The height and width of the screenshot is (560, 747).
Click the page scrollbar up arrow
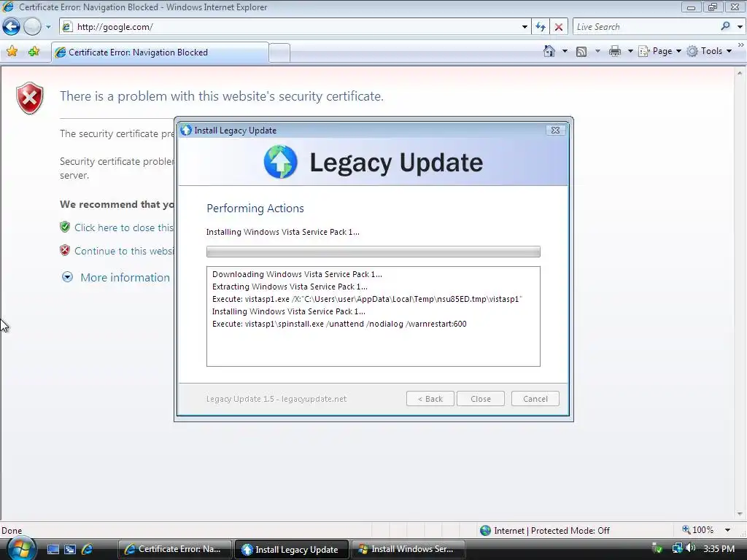[x=740, y=73]
